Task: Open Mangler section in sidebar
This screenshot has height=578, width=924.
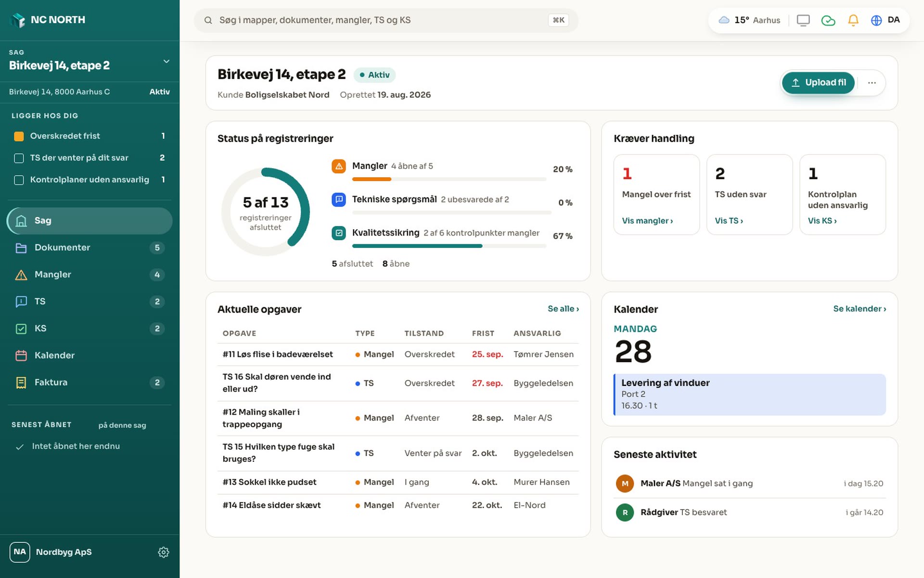Action: pos(90,275)
